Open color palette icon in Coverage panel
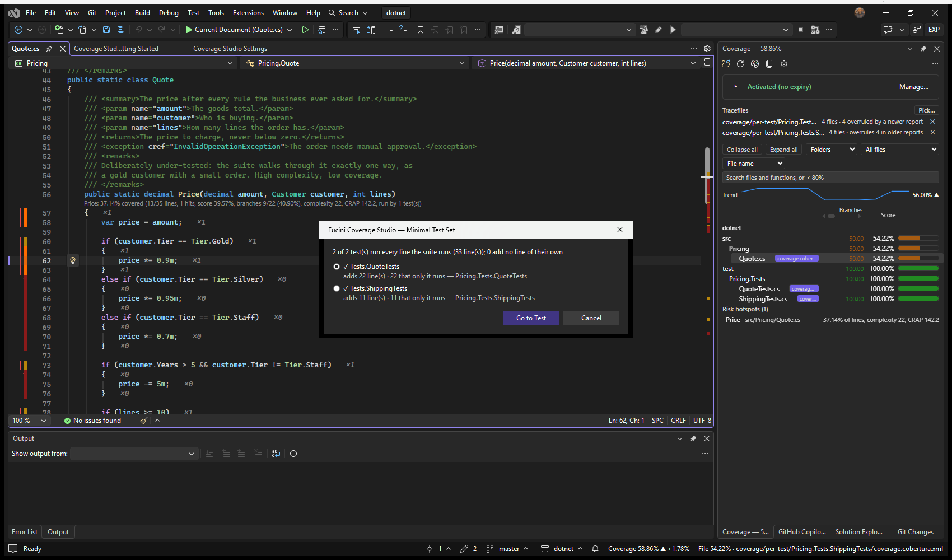952x560 pixels. [755, 64]
